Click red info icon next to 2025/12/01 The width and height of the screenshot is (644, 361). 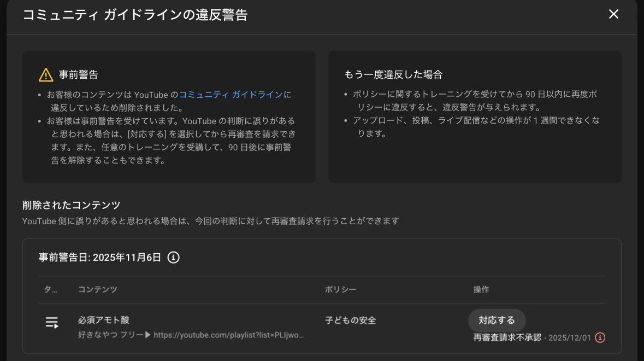pyautogui.click(x=600, y=337)
